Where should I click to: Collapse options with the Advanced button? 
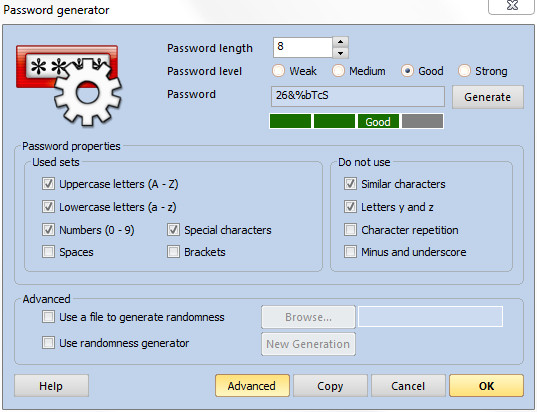pos(252,386)
